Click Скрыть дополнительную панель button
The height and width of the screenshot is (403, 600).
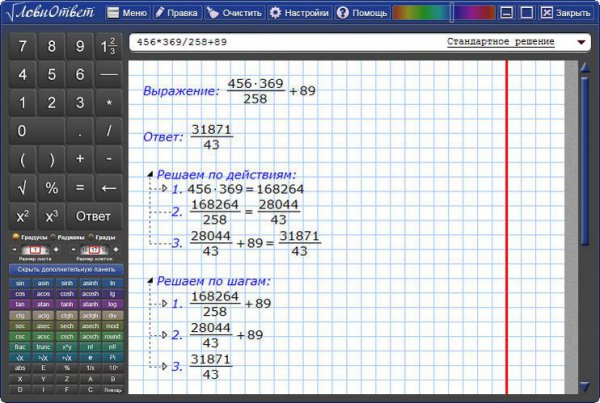click(x=66, y=269)
